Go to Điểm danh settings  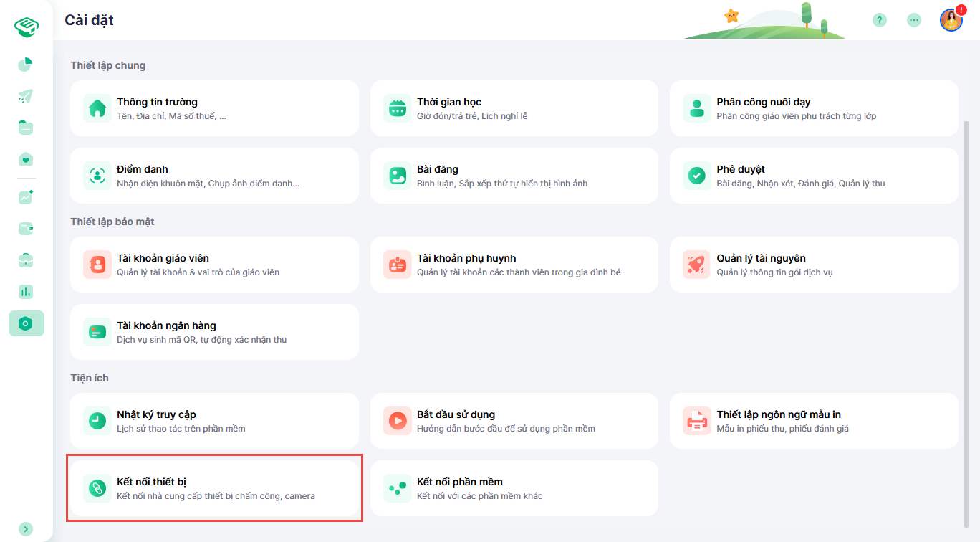pos(214,176)
